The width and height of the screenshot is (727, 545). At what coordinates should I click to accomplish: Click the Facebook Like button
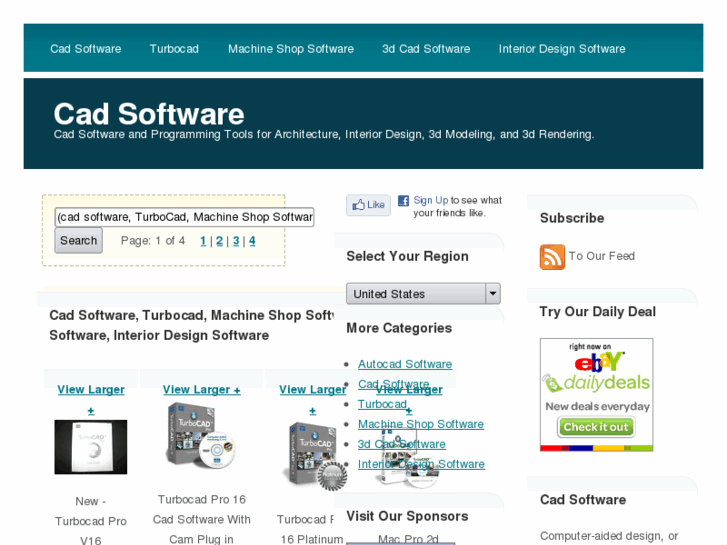tap(368, 205)
